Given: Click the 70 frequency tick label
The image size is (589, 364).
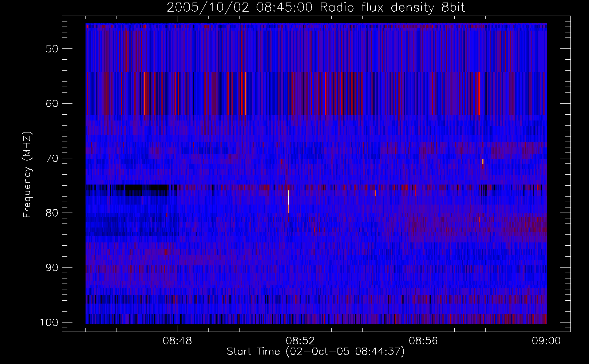Looking at the screenshot, I should pos(52,158).
